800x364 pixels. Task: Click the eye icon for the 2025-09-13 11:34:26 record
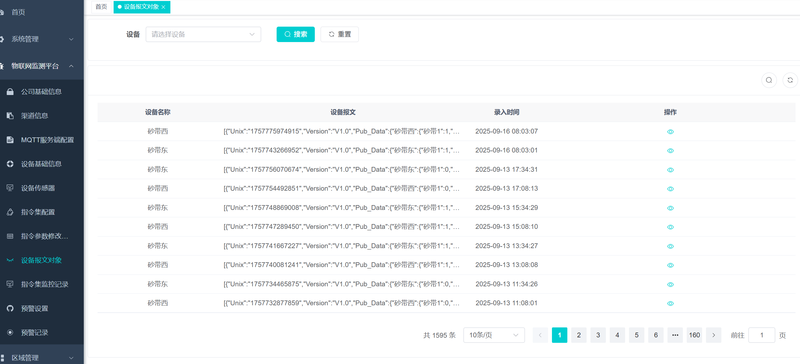pos(670,284)
